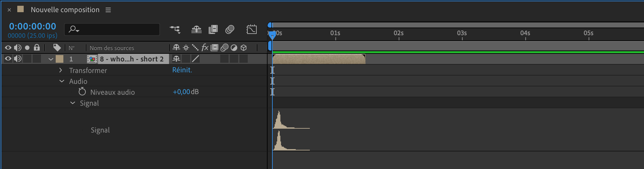The image size is (644, 169).
Task: Click the footage icon of layer 1
Action: (x=92, y=59)
